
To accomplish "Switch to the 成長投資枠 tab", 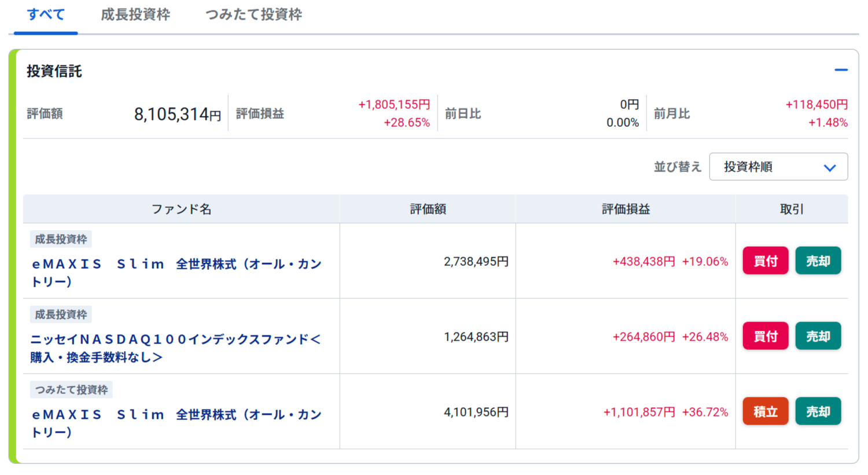I will [x=135, y=14].
